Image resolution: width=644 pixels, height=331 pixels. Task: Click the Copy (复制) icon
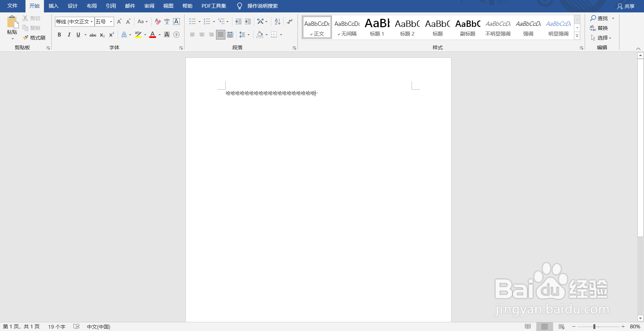(25, 28)
